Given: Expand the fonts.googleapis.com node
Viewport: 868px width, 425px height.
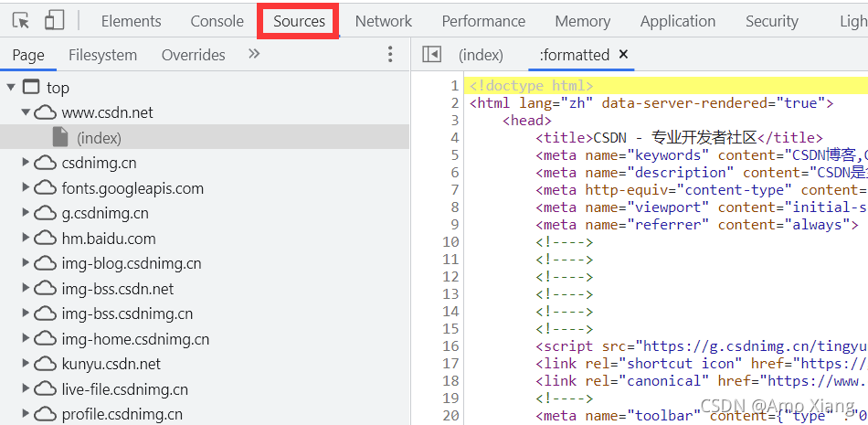Looking at the screenshot, I should pyautogui.click(x=26, y=188).
